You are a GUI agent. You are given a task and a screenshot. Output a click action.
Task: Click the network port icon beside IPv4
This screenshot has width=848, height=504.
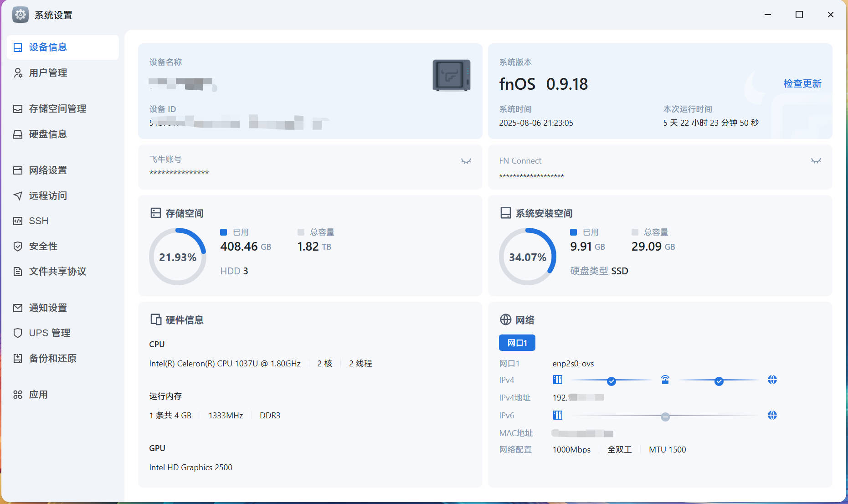[x=557, y=380]
